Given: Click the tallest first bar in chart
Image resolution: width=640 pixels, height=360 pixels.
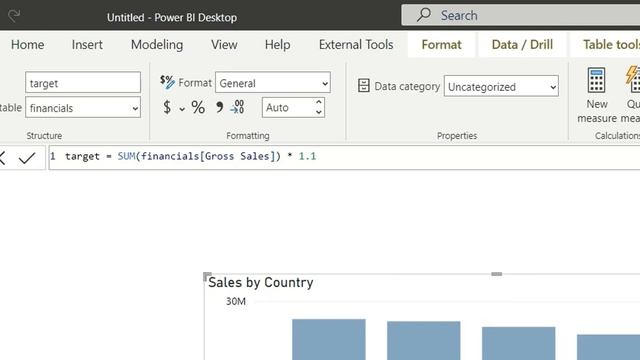Looking at the screenshot, I should click(x=329, y=339).
